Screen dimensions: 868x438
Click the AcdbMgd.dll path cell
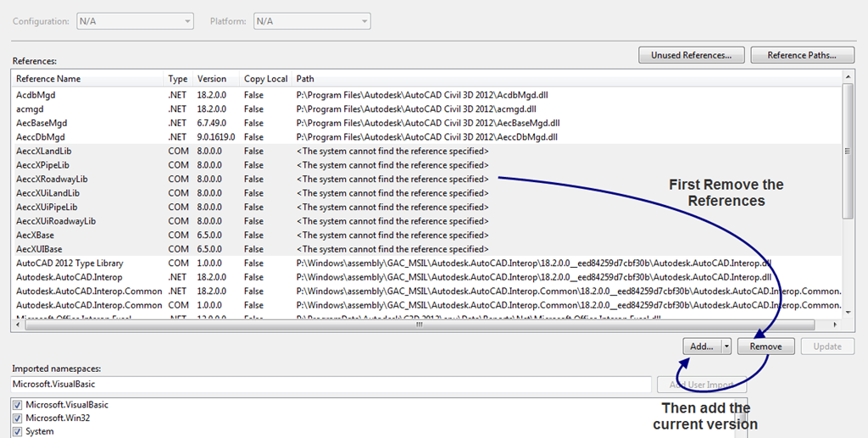[422, 95]
